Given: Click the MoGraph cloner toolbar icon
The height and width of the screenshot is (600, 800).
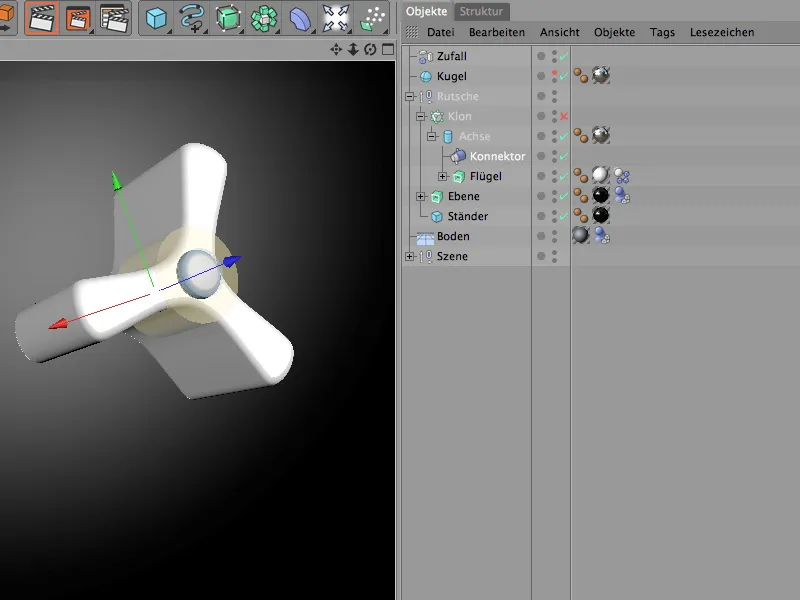Looking at the screenshot, I should (264, 18).
